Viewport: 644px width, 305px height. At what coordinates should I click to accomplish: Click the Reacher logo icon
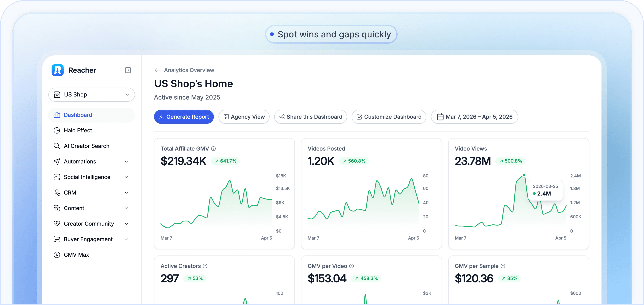pos(58,70)
